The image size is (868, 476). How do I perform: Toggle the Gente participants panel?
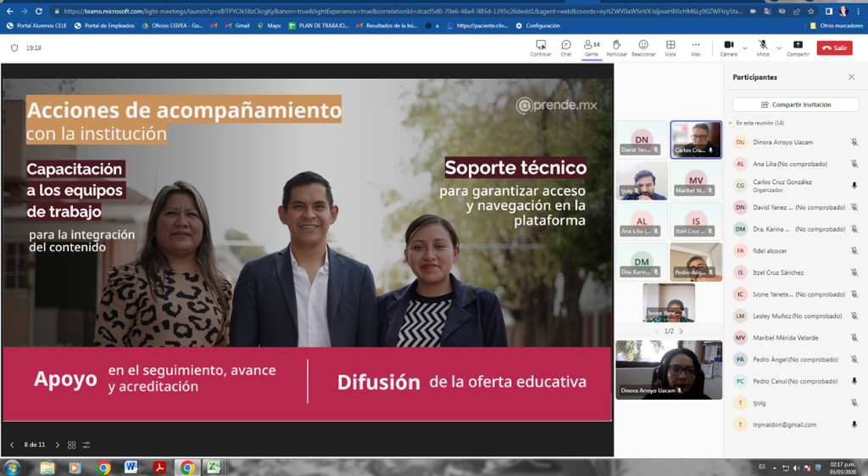(591, 48)
